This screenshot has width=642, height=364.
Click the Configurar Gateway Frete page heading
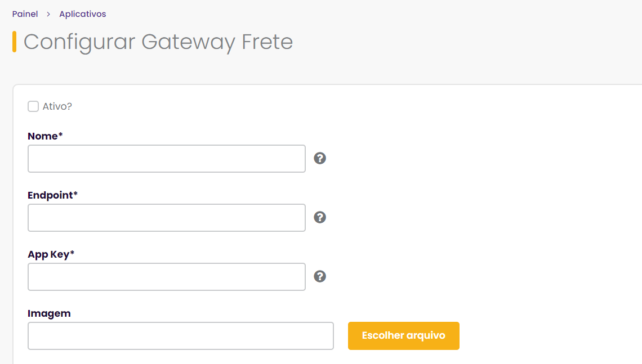pyautogui.click(x=158, y=42)
